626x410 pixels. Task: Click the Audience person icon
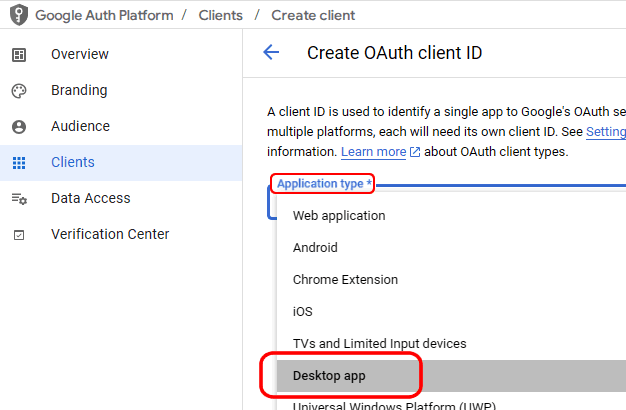point(19,127)
